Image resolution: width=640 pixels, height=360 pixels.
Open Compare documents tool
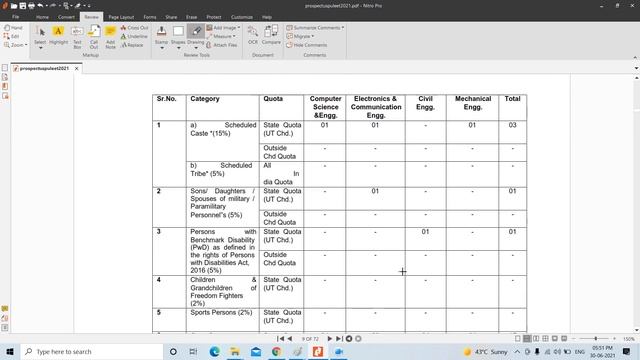tap(271, 35)
